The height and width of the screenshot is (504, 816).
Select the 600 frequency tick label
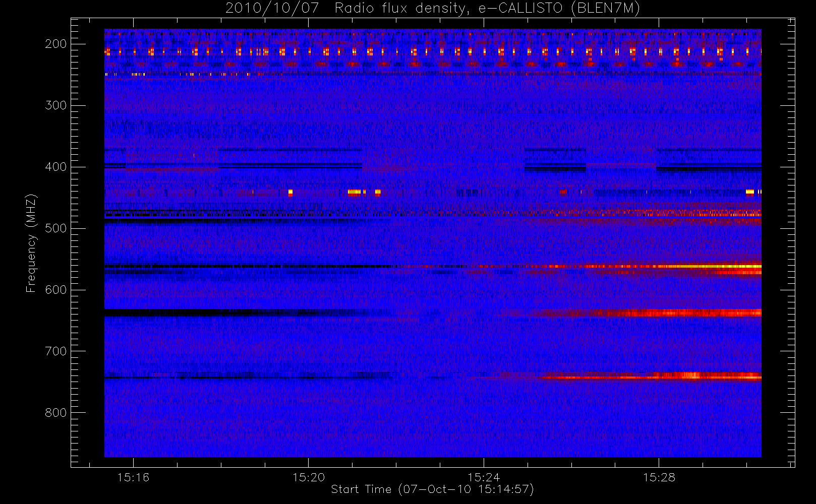click(56, 290)
